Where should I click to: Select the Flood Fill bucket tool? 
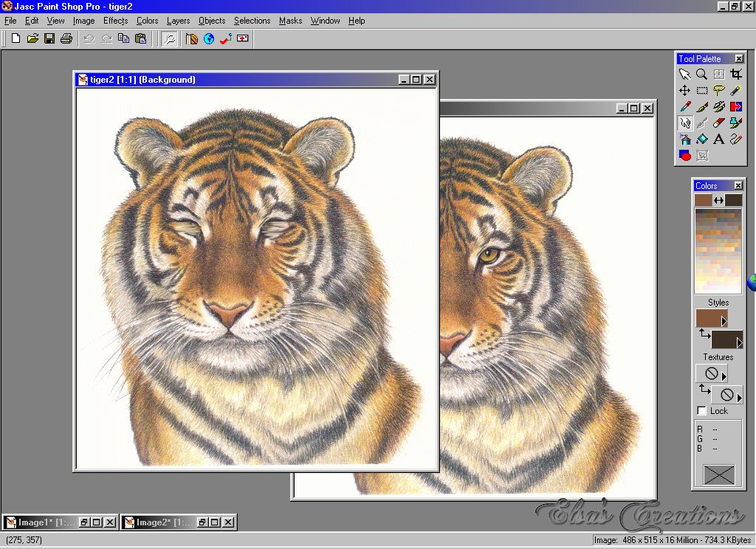[701, 139]
